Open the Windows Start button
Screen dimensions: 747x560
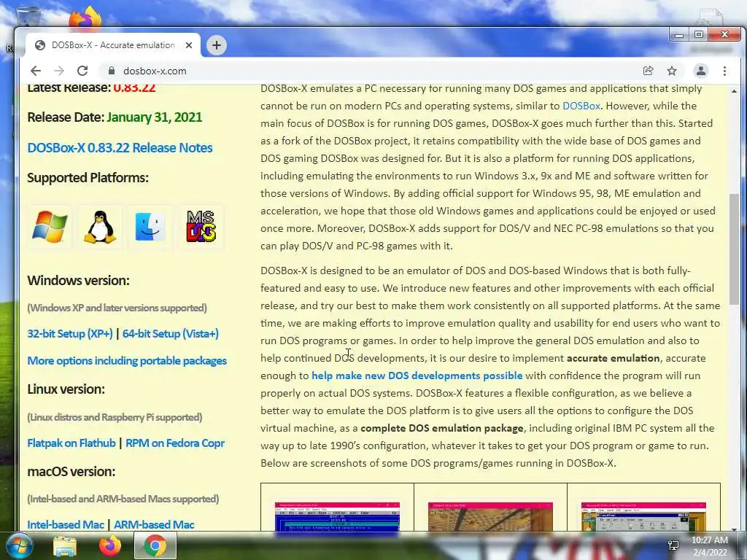point(19,545)
